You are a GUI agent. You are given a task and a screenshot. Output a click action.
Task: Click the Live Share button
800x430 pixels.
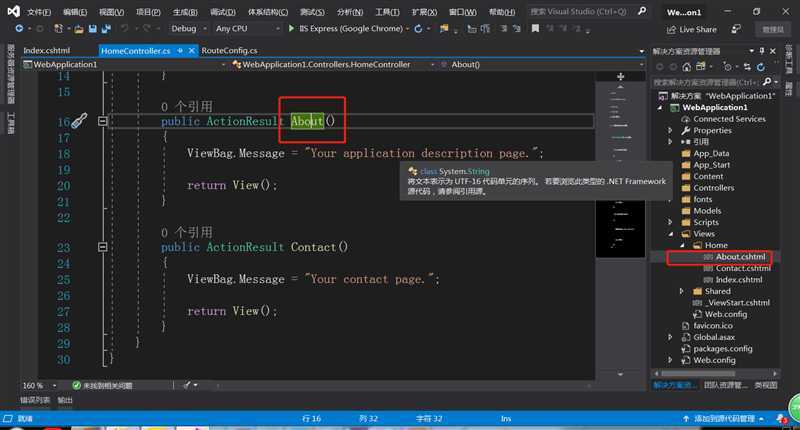pyautogui.click(x=691, y=30)
